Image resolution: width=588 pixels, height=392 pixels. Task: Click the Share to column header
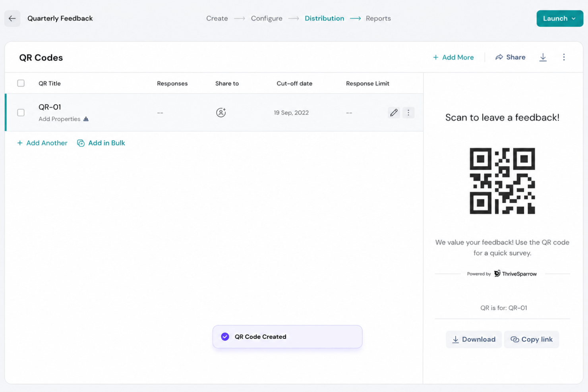[227, 83]
